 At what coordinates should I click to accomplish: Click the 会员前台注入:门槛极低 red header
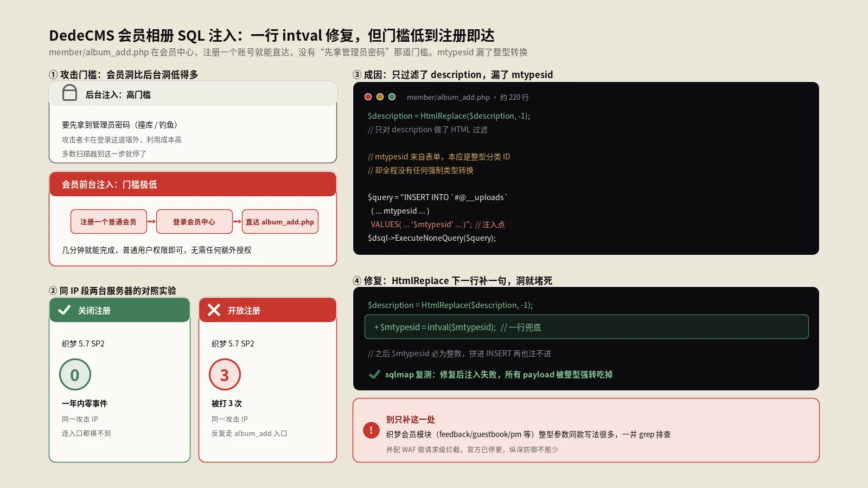(193, 184)
